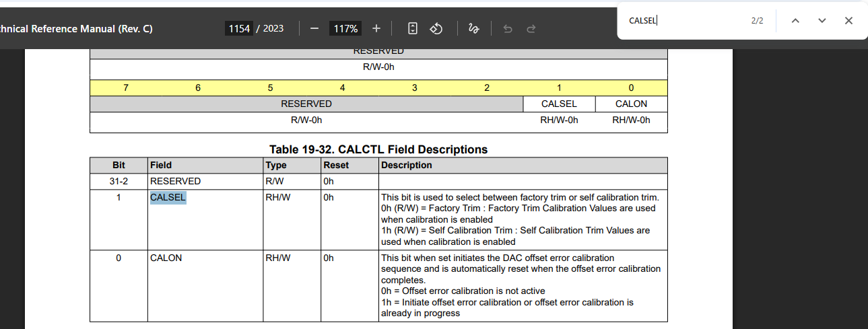The width and height of the screenshot is (868, 329).
Task: Go to previous search match
Action: pyautogui.click(x=795, y=20)
